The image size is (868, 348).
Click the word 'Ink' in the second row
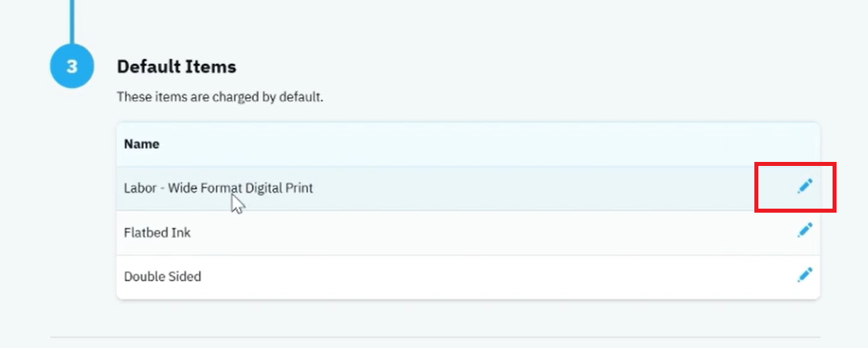[181, 232]
